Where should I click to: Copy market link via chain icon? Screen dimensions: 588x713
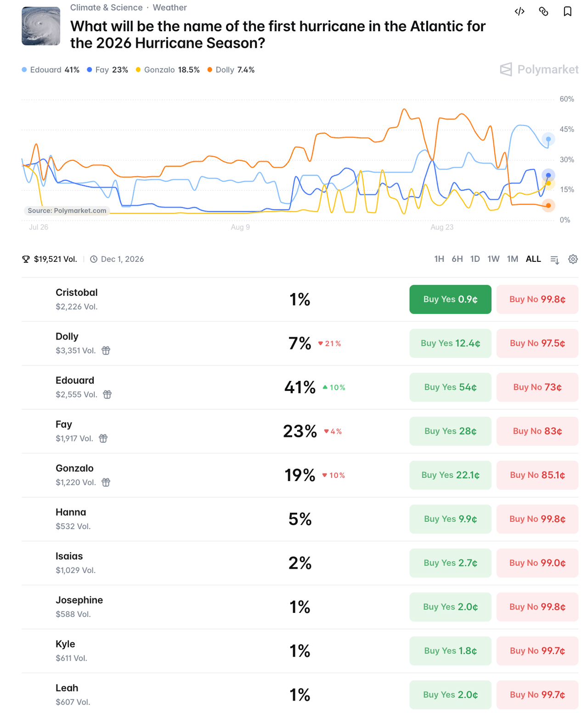click(x=543, y=11)
